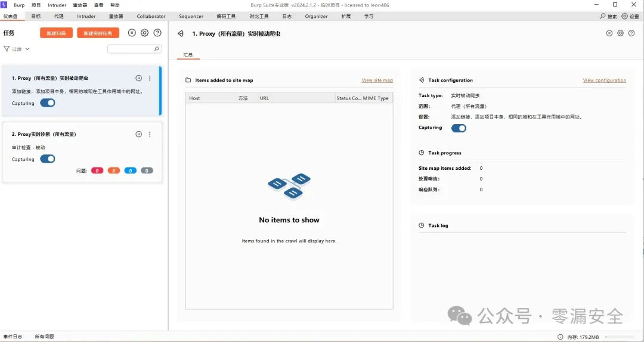Click blue low-severity issue count badge

(130, 171)
